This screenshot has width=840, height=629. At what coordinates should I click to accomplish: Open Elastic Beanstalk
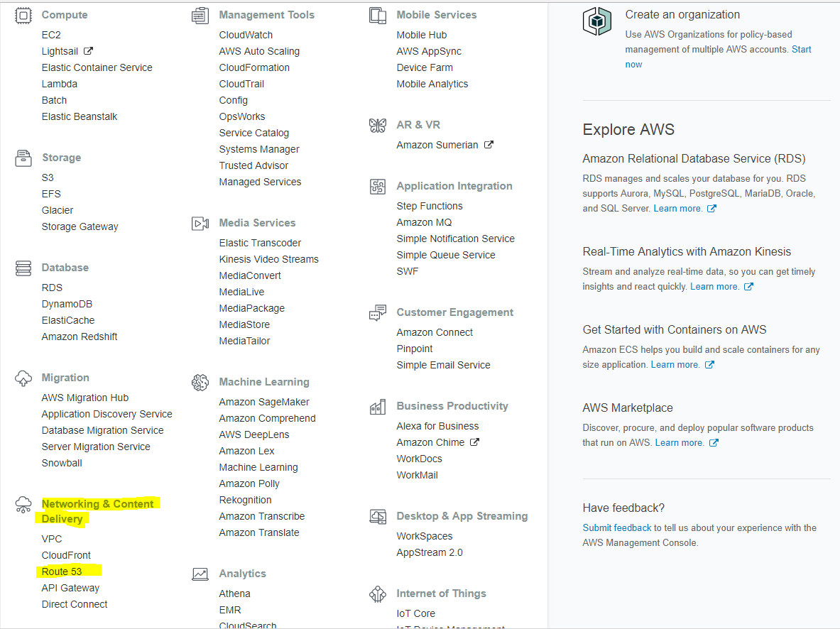point(80,117)
